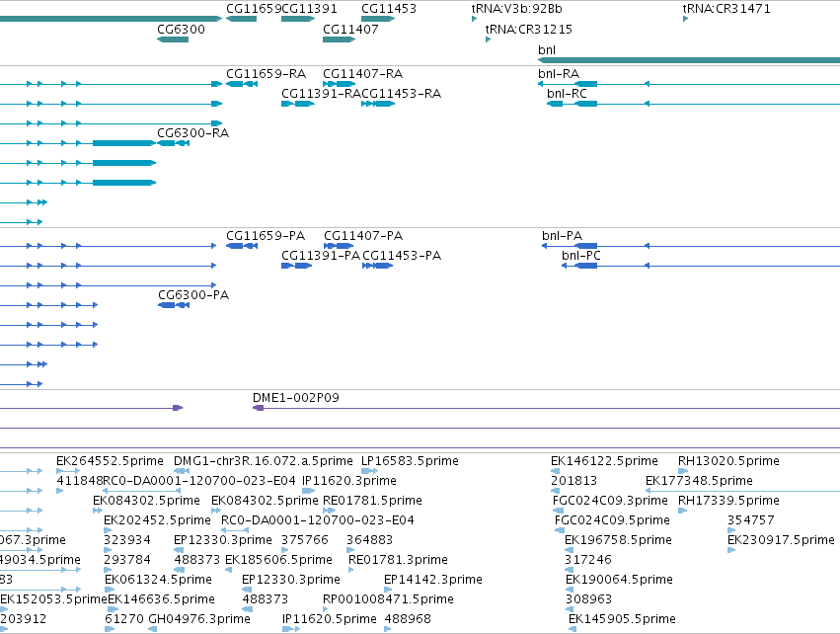The height and width of the screenshot is (634, 840).
Task: Click the IP11620.5prime EST label
Action: 330,619
